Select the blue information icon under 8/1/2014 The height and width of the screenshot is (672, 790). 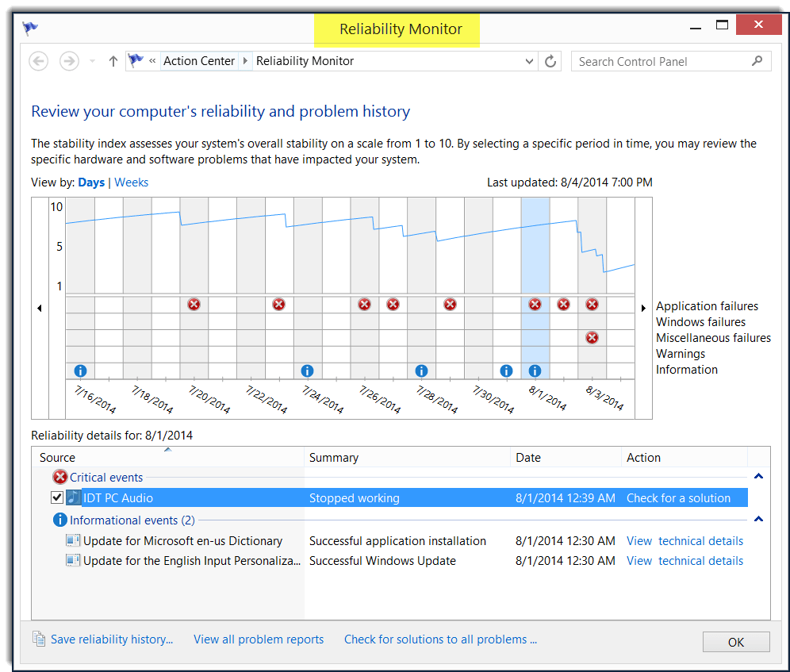coord(535,371)
